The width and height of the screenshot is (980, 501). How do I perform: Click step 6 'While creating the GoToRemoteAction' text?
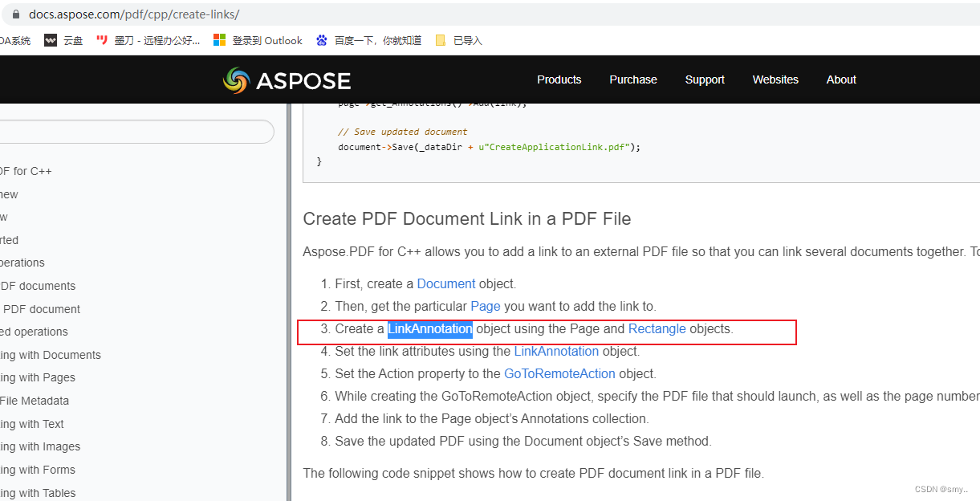657,396
